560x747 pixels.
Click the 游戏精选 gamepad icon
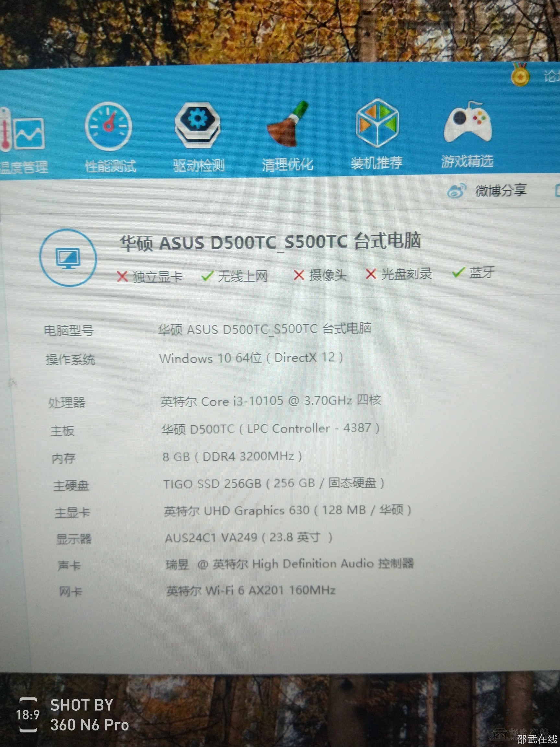[x=467, y=122]
